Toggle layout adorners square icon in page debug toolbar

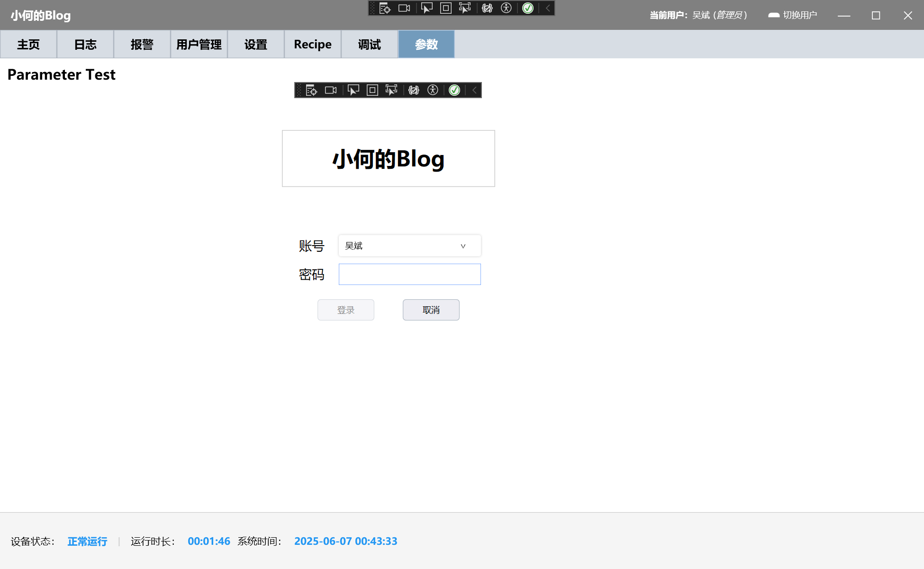click(x=372, y=90)
